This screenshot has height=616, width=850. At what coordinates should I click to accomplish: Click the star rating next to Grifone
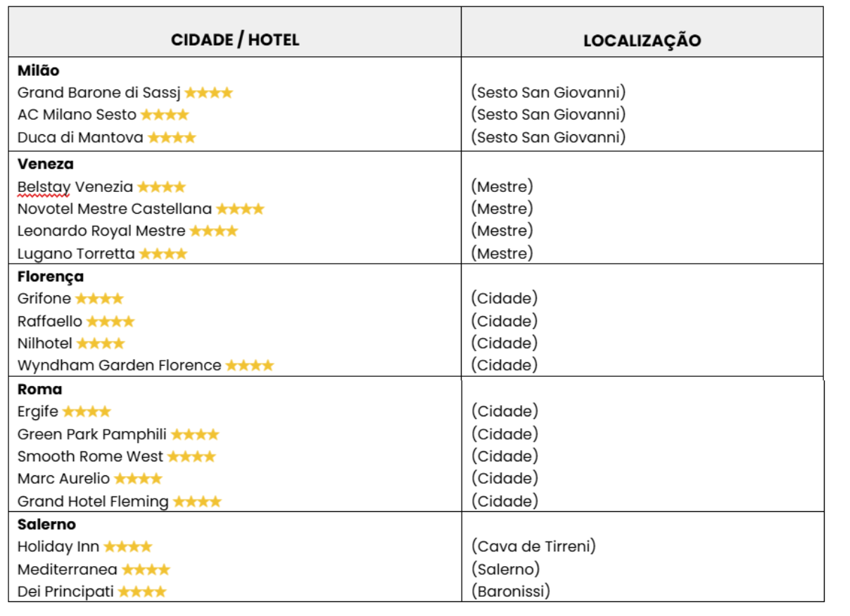pos(99,298)
